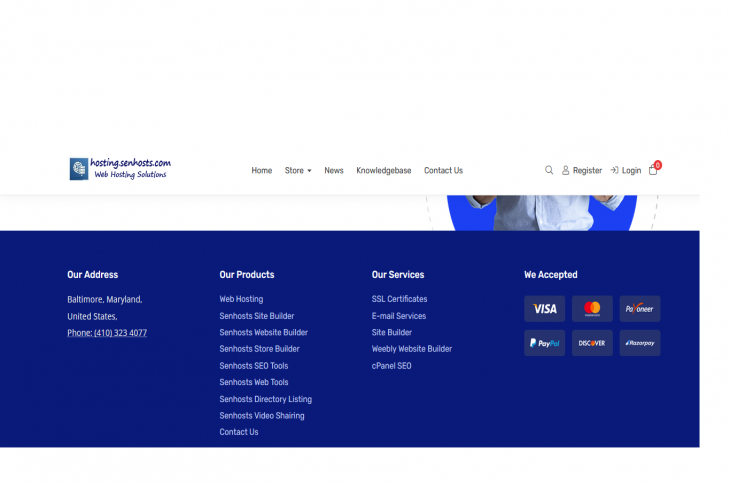Screen dimensions: 730x484
Task: Click the Discover payment badge
Action: 592,343
